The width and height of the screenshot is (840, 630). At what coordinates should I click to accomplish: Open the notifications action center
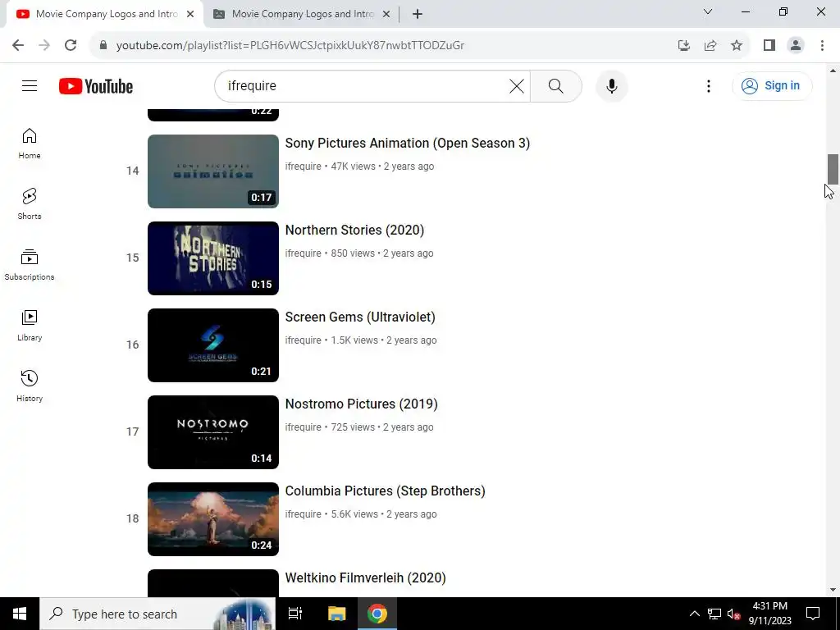coord(813,614)
